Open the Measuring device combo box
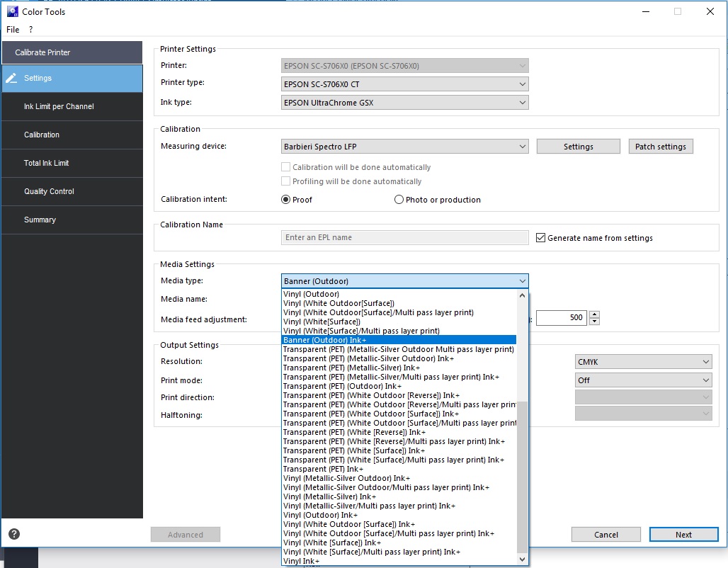The width and height of the screenshot is (728, 568). [x=404, y=147]
